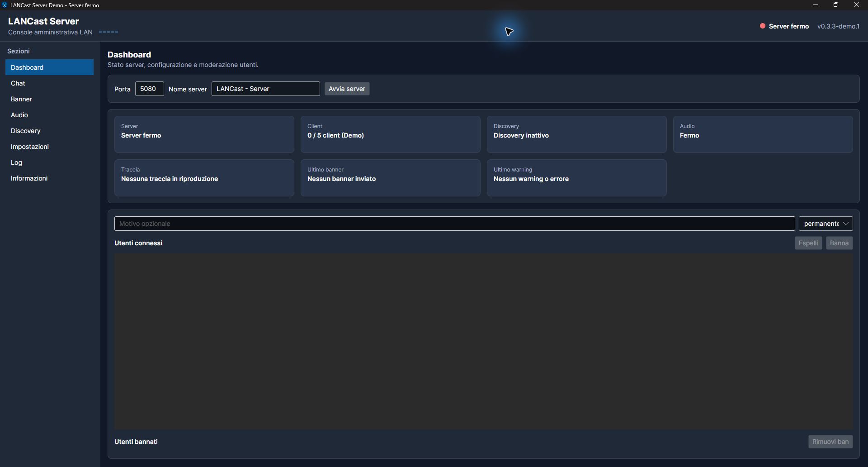Restore down the LANCast Server window
This screenshot has height=467, width=868.
coord(836,5)
